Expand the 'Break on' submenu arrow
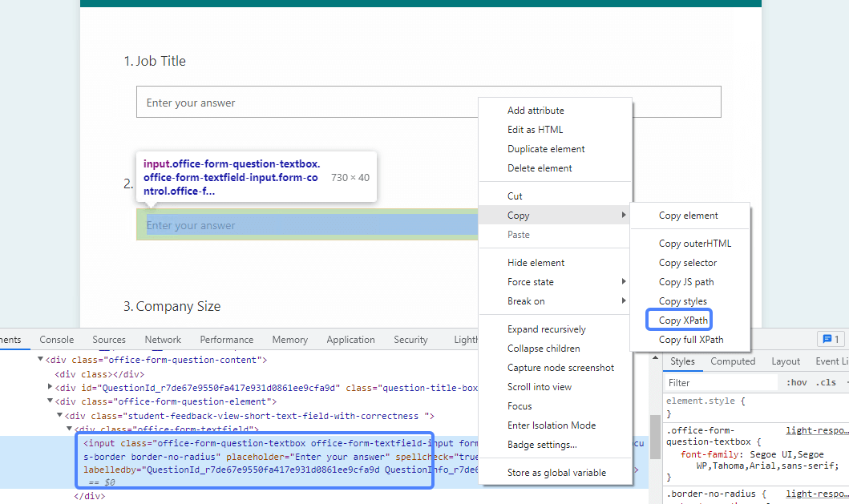Image resolution: width=849 pixels, height=504 pixels. click(624, 300)
